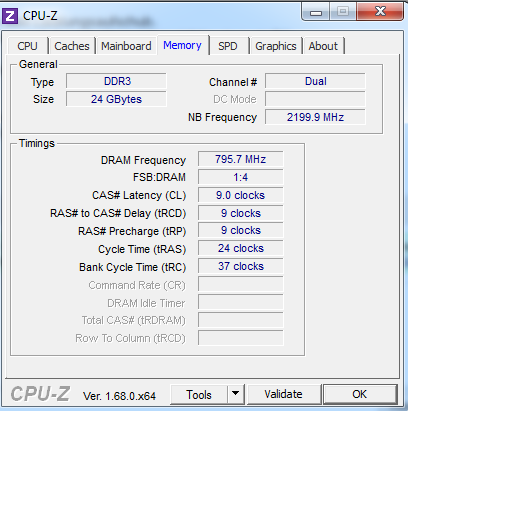Click the 24 GBytes size value
The width and height of the screenshot is (510, 514).
point(116,99)
